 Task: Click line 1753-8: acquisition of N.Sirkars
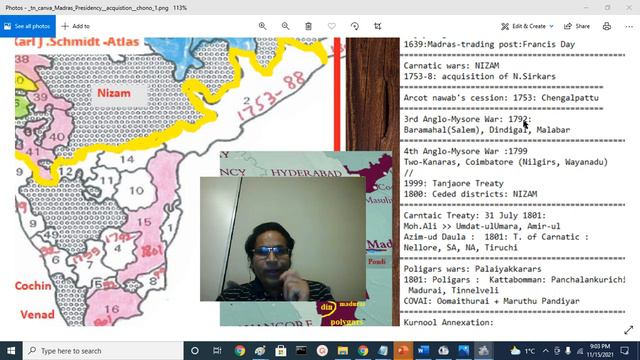click(x=480, y=76)
